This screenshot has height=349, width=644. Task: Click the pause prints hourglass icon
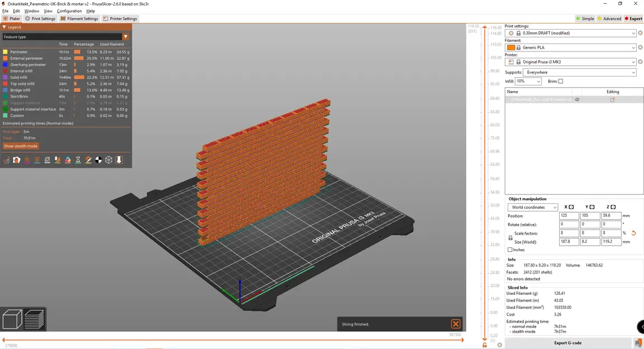click(77, 160)
